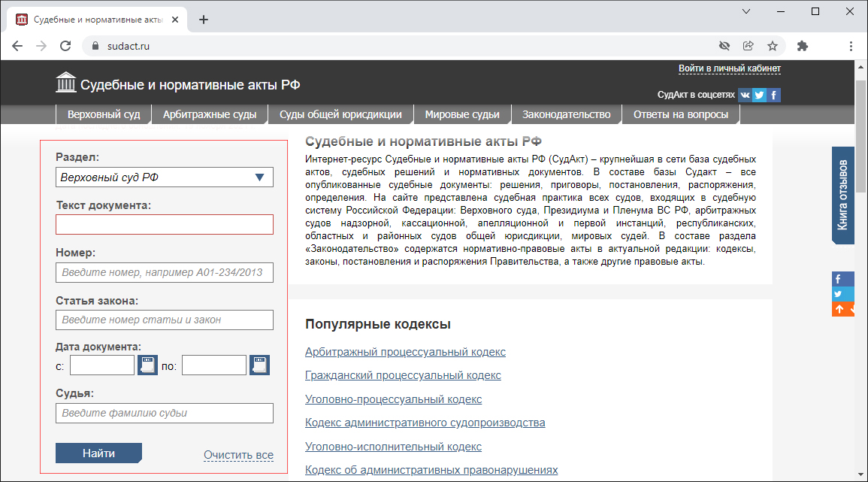
Task: Expand the Раздел dropdown 'Верховный суд РФ'
Action: point(164,177)
